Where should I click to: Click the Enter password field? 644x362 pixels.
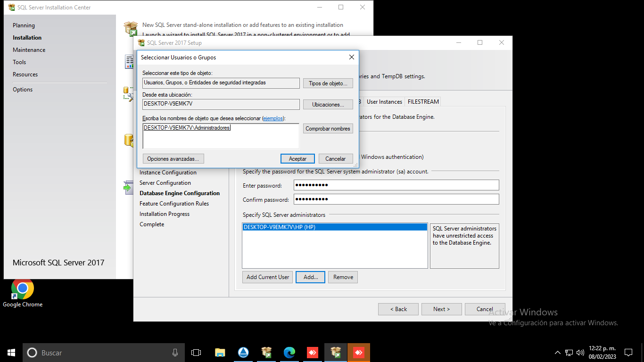(396, 185)
